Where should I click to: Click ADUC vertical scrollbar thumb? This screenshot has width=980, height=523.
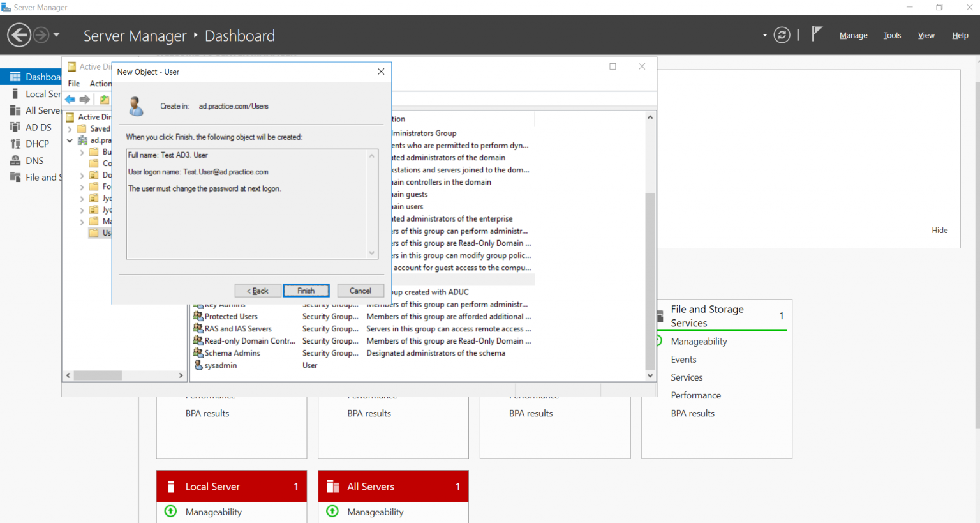click(x=650, y=281)
